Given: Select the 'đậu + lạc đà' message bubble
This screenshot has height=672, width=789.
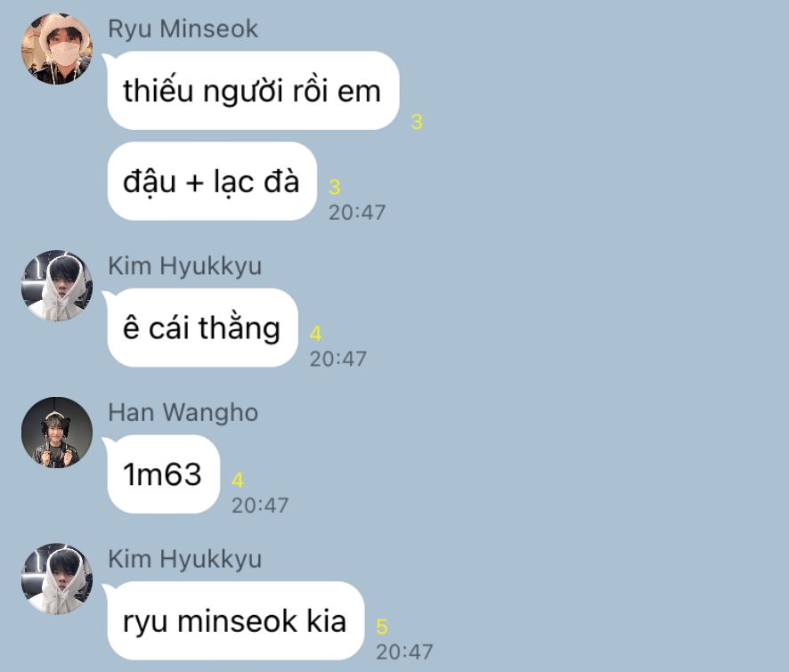Looking at the screenshot, I should [x=212, y=181].
